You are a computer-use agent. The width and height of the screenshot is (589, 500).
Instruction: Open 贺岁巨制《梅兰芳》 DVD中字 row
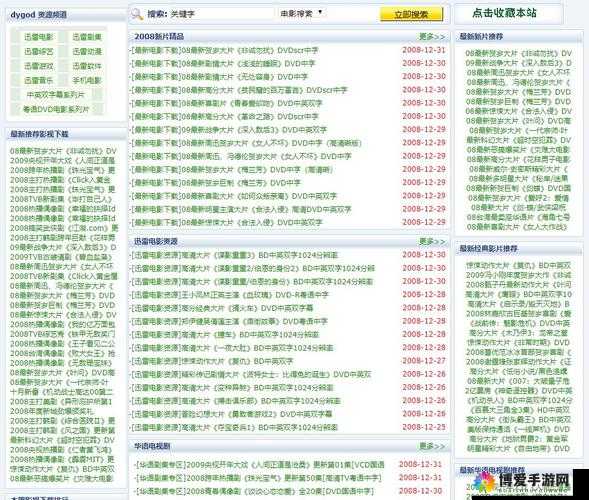click(215, 183)
